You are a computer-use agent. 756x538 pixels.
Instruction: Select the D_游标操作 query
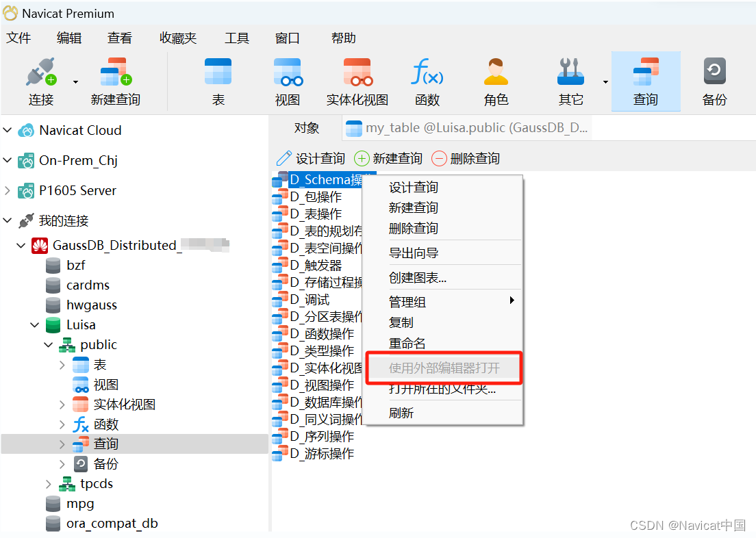322,453
